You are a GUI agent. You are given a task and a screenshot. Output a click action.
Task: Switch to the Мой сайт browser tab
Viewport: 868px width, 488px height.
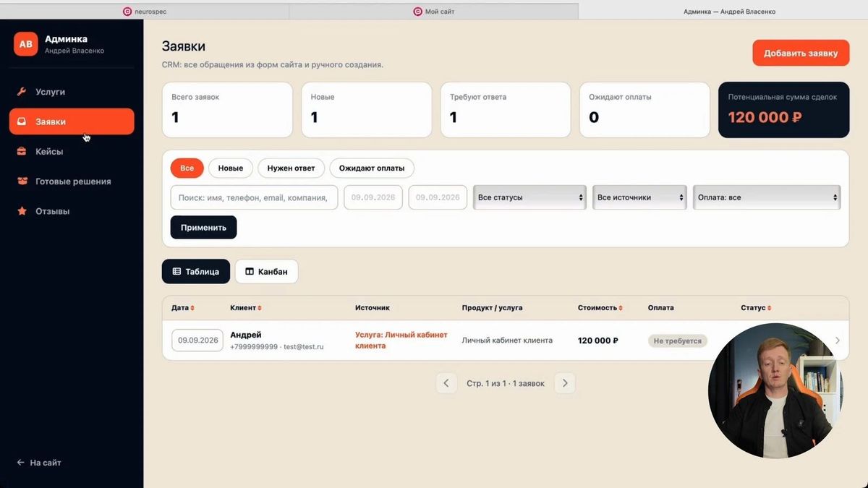(434, 12)
